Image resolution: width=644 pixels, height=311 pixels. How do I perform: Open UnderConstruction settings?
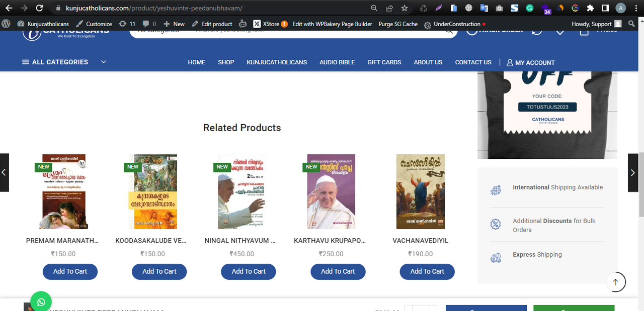pos(454,24)
